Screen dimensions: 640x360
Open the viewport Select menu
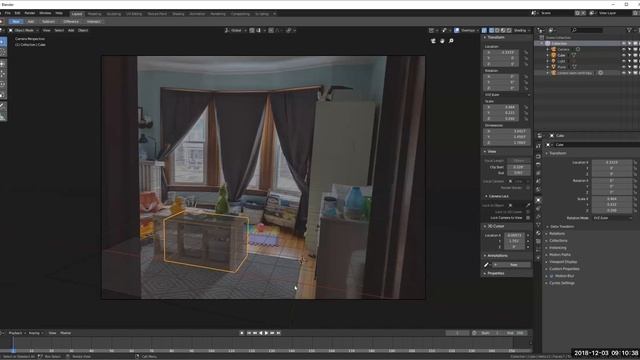[59, 30]
